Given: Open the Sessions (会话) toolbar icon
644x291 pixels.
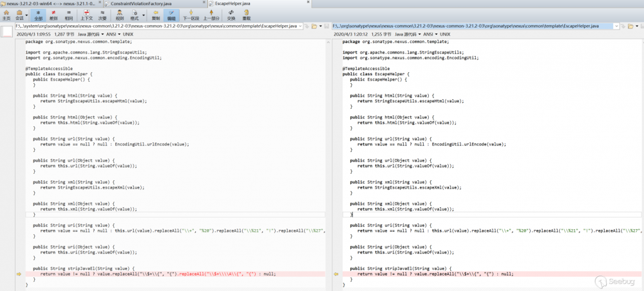Looking at the screenshot, I should click(x=19, y=15).
